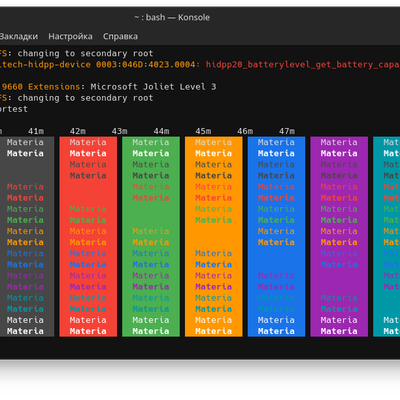Click bold red Materia in the grey column
Image resolution: width=400 pixels, height=400 pixels.
[x=25, y=198]
